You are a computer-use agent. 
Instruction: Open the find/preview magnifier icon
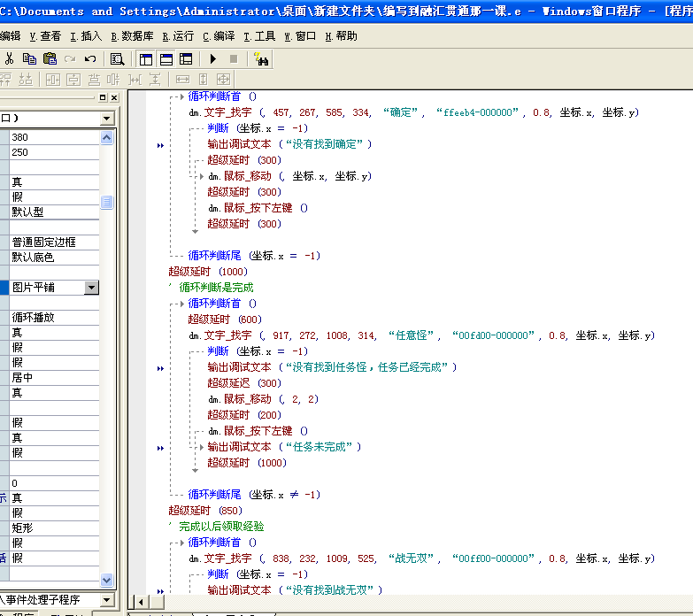click(117, 58)
